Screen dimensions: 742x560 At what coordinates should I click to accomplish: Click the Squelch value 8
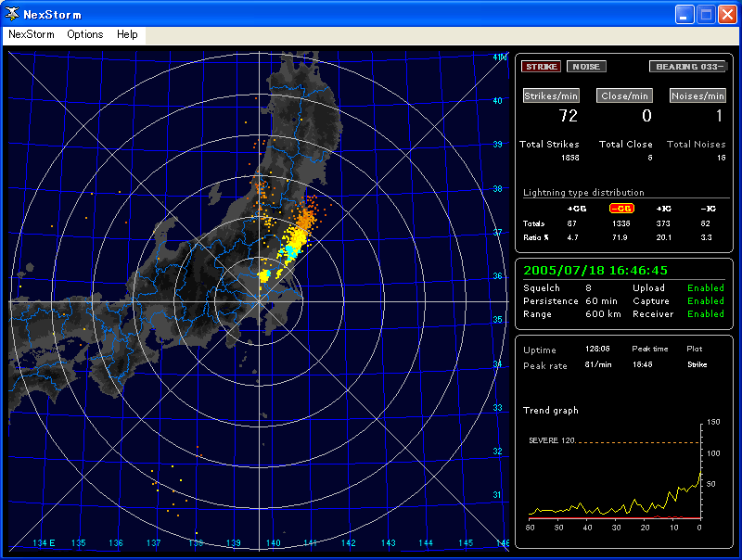[x=588, y=288]
